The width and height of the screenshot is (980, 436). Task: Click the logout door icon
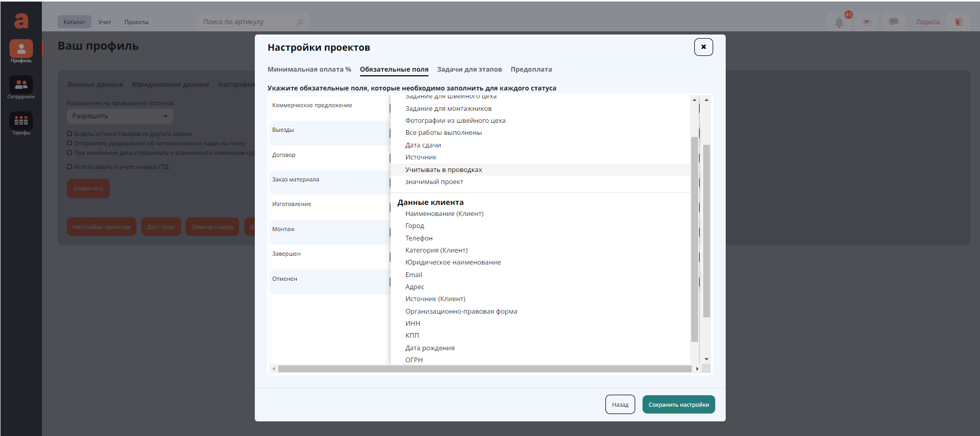(959, 22)
